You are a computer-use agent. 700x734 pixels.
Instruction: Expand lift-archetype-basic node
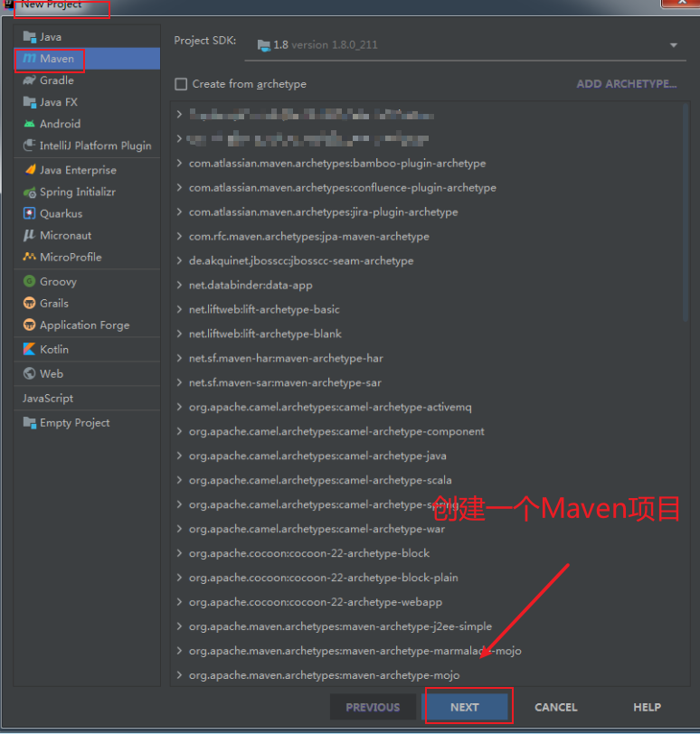coord(179,309)
